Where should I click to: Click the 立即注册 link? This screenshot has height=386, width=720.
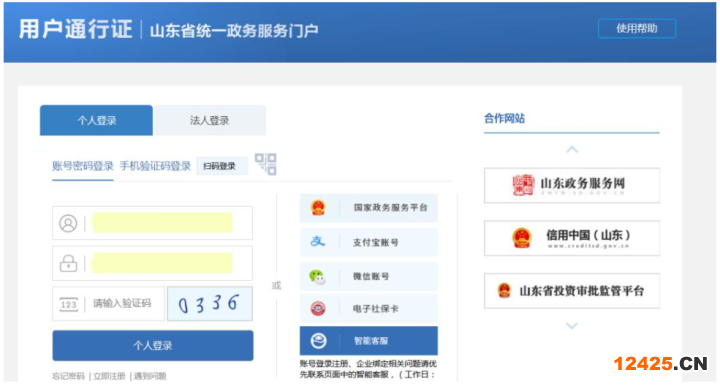109,376
